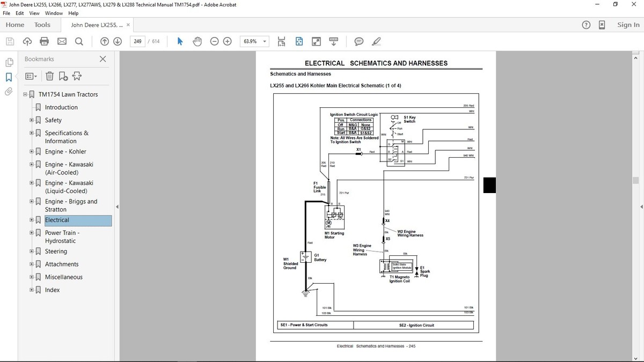This screenshot has width=644, height=362.
Task: Click the page number input field
Action: click(137, 41)
